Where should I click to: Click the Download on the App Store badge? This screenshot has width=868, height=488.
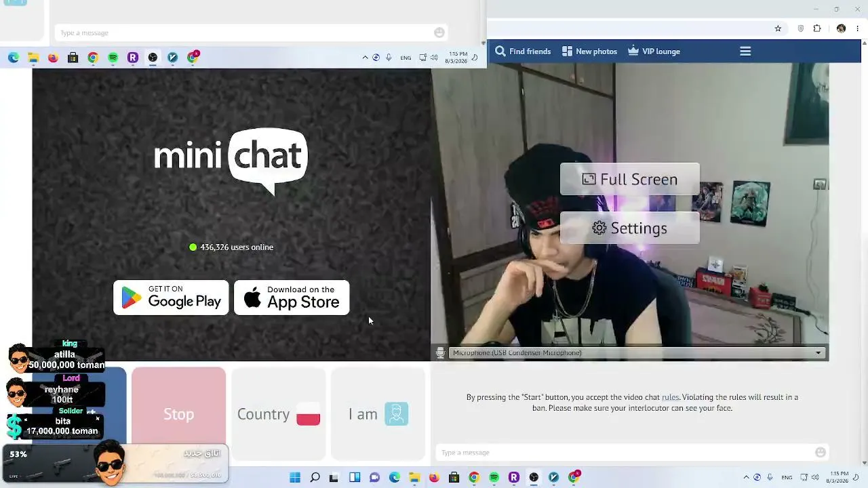(x=292, y=298)
